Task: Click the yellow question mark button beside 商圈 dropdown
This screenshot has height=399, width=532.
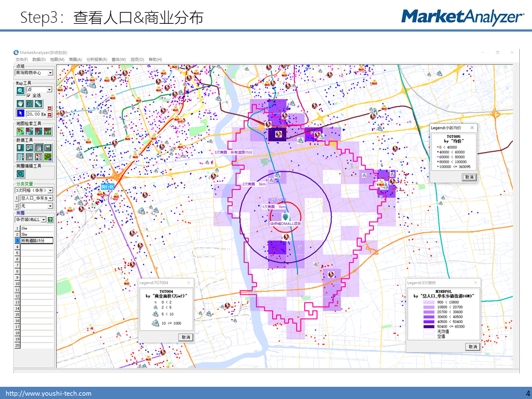Action: coord(50,219)
